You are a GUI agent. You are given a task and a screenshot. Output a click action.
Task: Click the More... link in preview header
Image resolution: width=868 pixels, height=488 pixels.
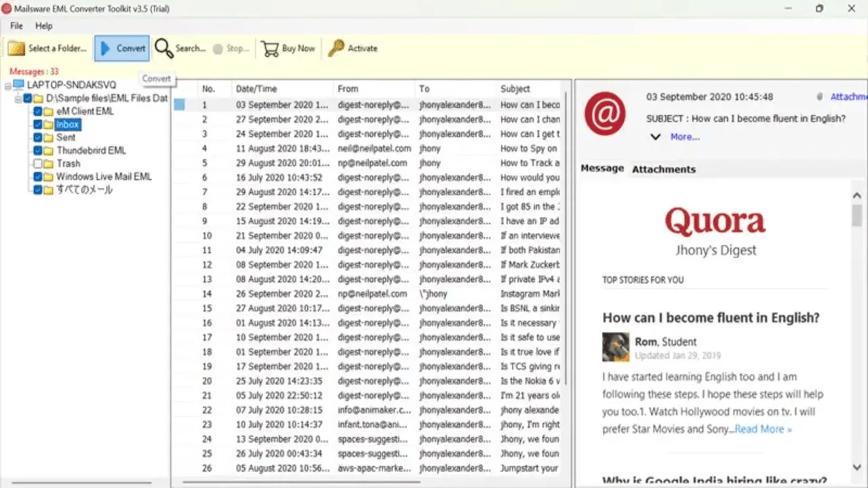click(x=685, y=137)
